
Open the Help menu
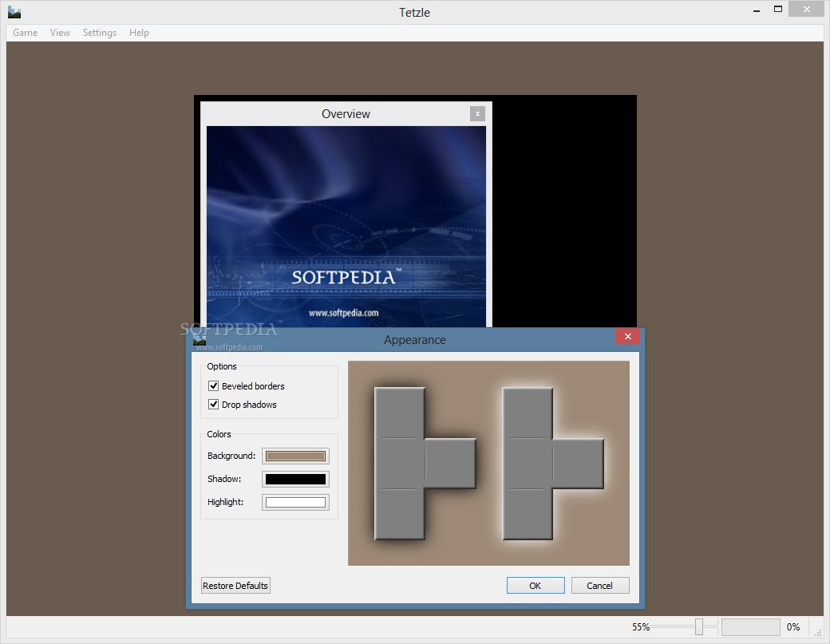tap(139, 33)
